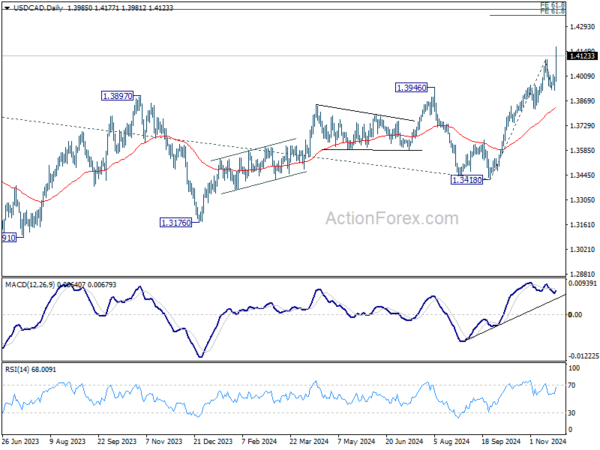Click the 7 Nov 2023 date label

pos(164,442)
